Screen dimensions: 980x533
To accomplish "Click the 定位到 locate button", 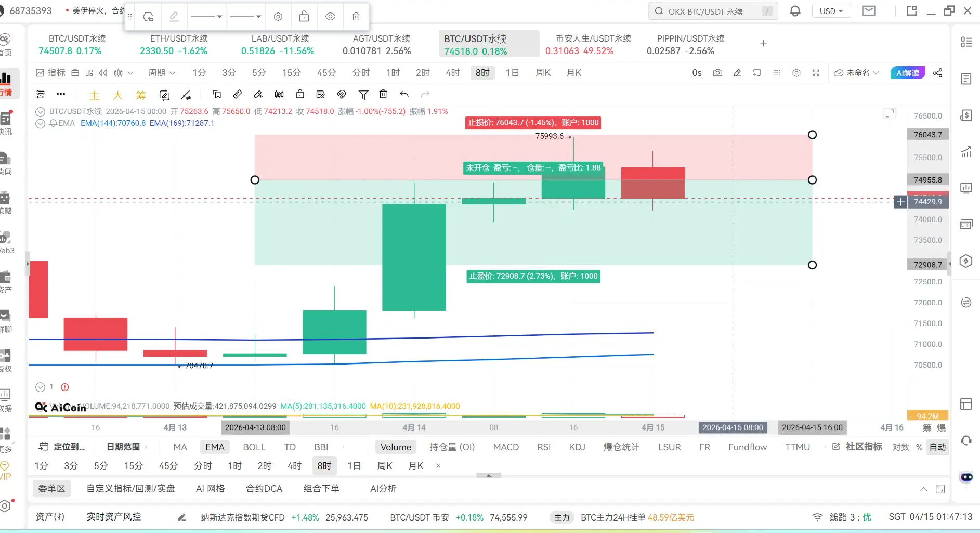I will 62,447.
